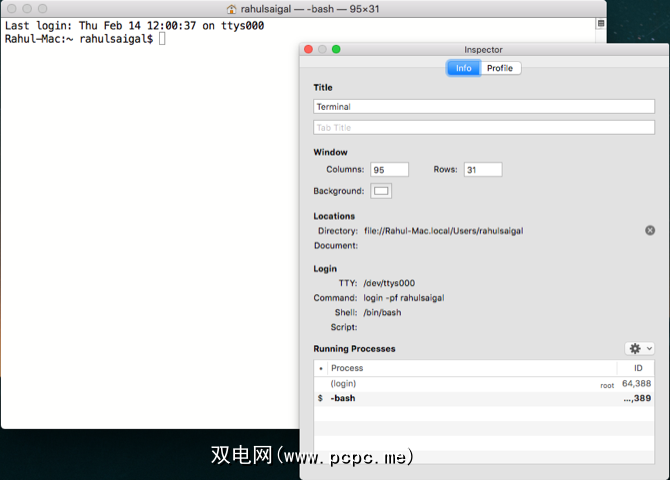
Task: Click the ID column header
Action: 638,368
